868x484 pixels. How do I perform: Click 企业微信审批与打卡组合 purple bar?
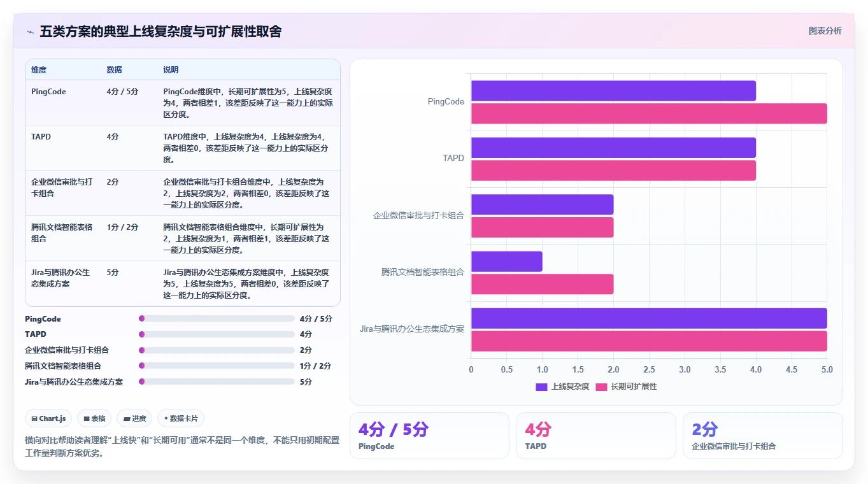pos(542,204)
